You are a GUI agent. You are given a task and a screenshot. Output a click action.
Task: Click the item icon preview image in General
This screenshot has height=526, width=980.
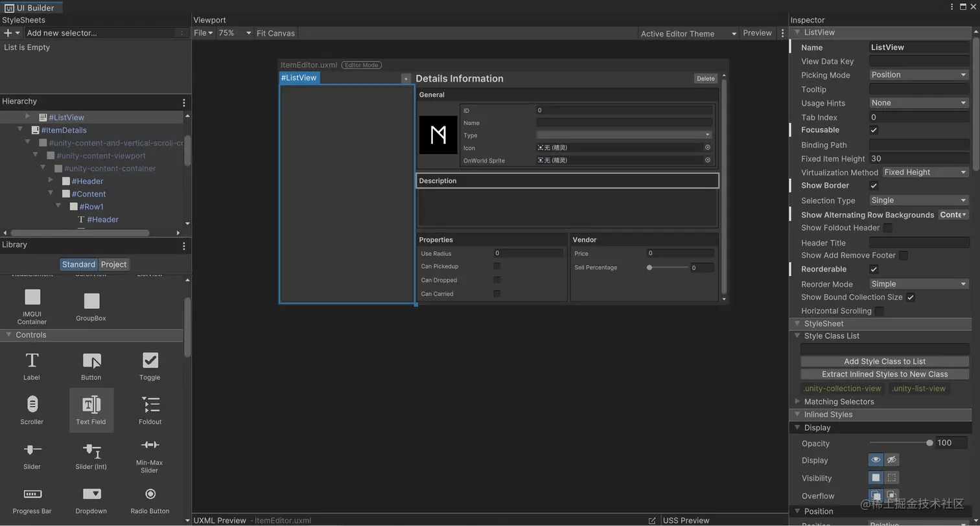click(438, 135)
